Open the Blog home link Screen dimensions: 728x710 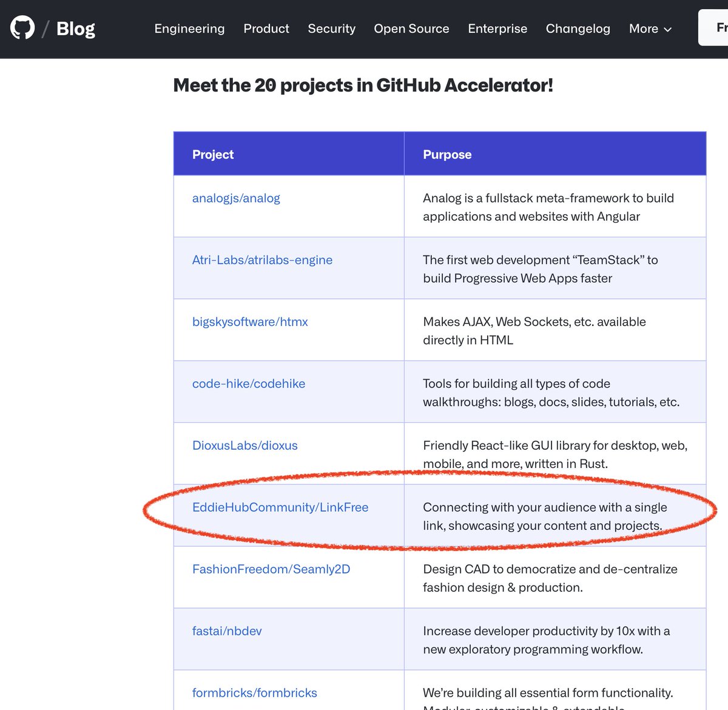click(76, 29)
